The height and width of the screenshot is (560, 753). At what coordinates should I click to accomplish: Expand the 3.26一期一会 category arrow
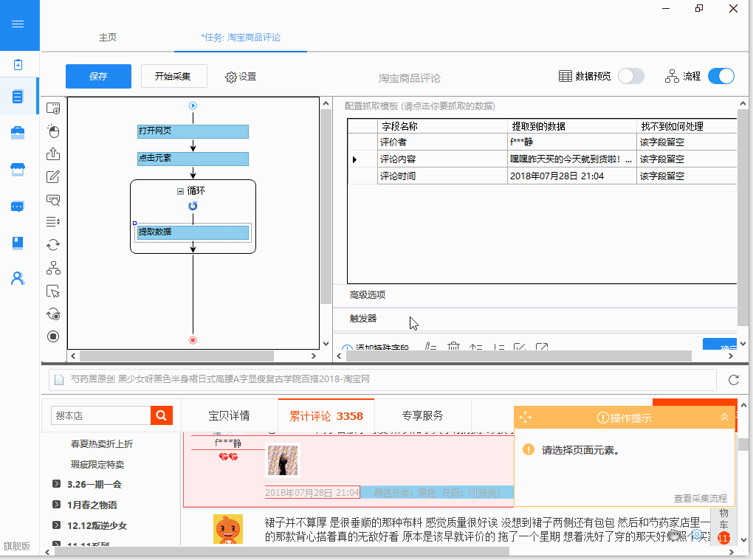coord(57,484)
